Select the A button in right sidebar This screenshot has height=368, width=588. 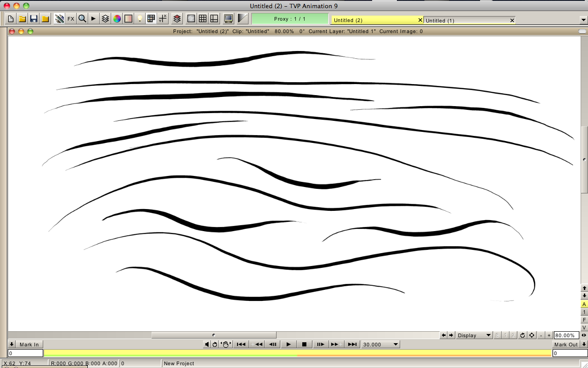pos(584,304)
